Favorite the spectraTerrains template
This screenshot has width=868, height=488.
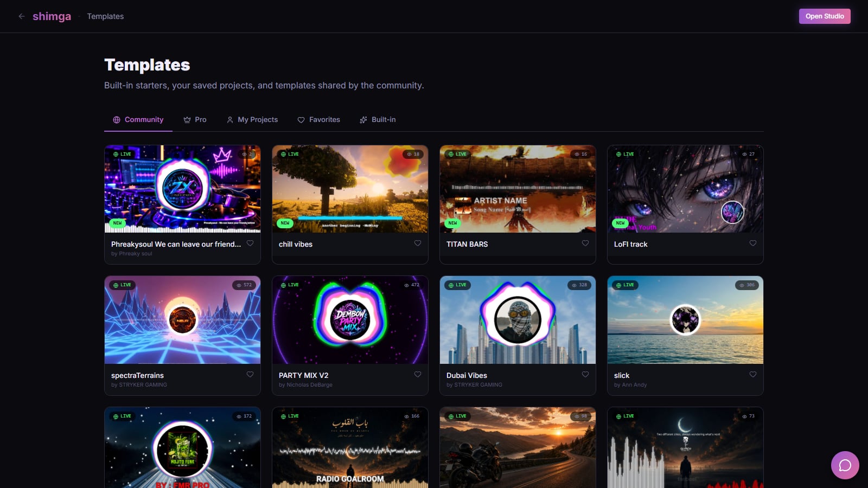coord(250,374)
